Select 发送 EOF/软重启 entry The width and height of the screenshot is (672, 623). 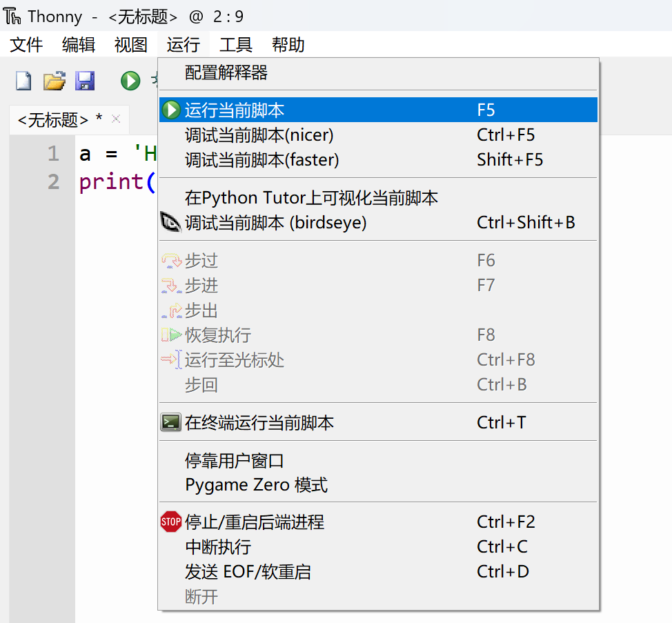point(248,572)
